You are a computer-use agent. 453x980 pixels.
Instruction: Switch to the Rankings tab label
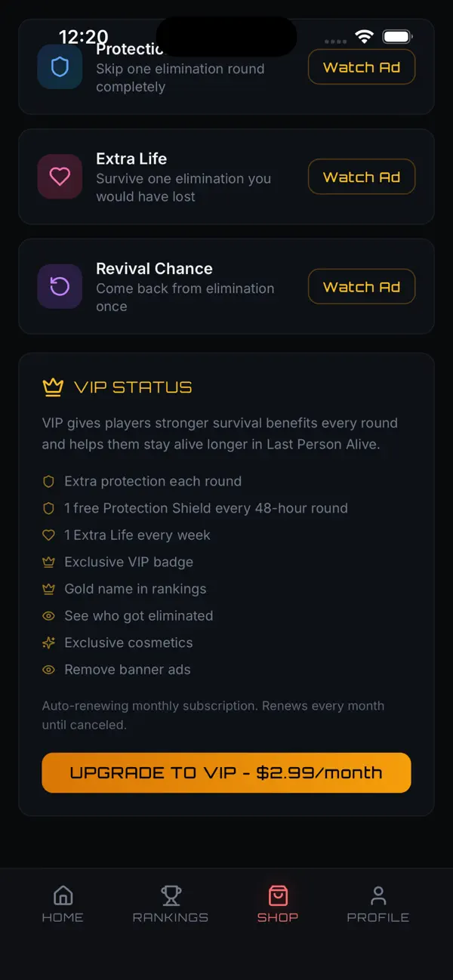(x=171, y=917)
